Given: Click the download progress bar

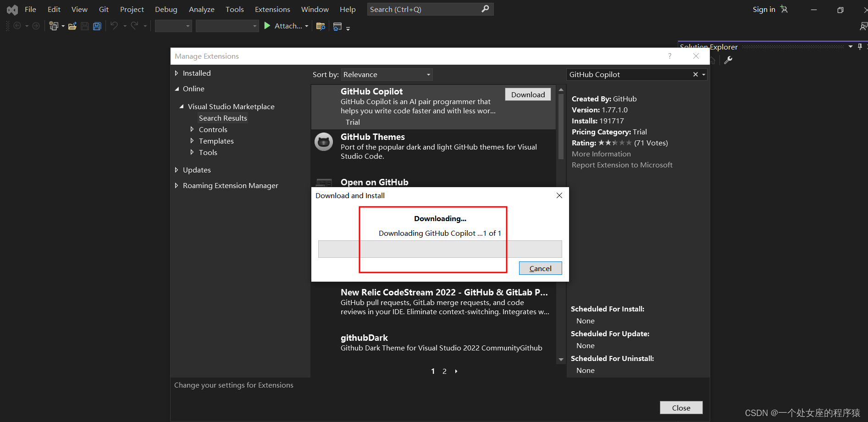Looking at the screenshot, I should (x=440, y=249).
